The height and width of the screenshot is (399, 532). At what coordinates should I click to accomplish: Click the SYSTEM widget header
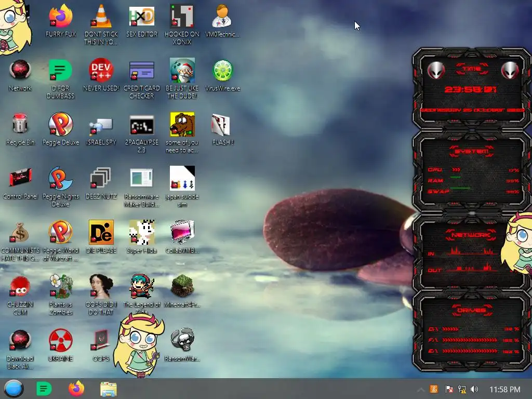pos(472,151)
